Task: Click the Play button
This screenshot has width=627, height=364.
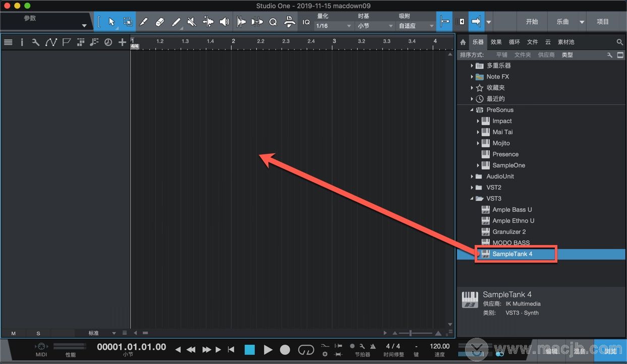Action: click(268, 349)
